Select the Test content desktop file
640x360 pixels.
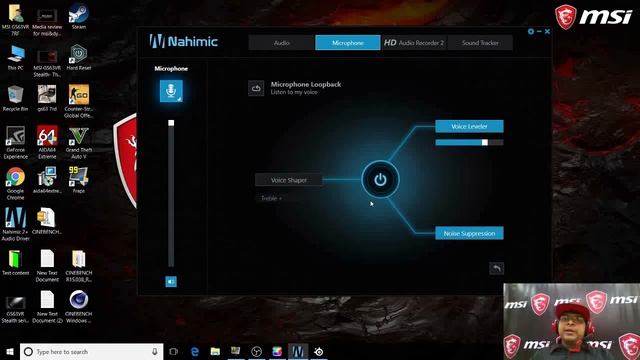point(16,262)
